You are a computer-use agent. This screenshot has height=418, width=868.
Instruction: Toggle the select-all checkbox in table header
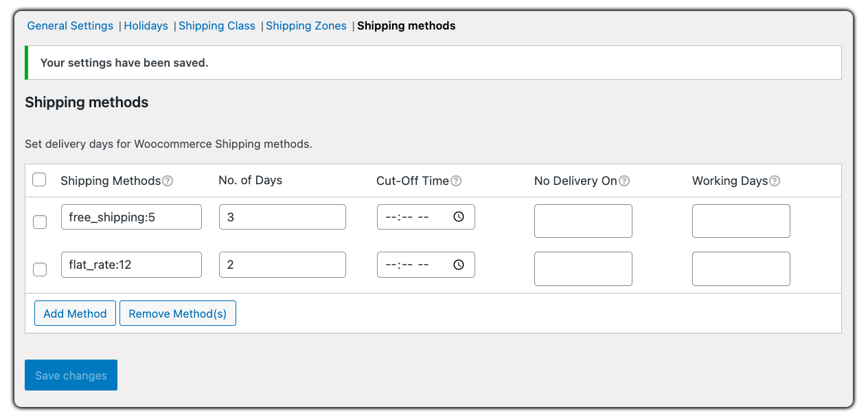click(39, 179)
